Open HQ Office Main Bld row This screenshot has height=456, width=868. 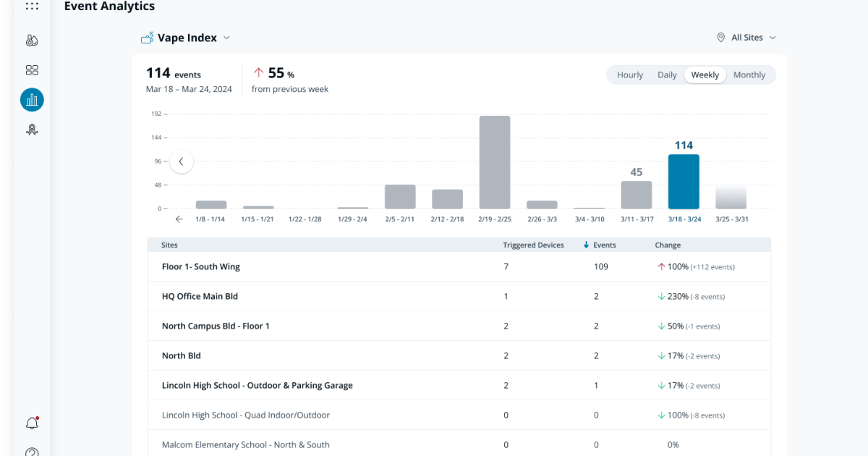coord(459,297)
